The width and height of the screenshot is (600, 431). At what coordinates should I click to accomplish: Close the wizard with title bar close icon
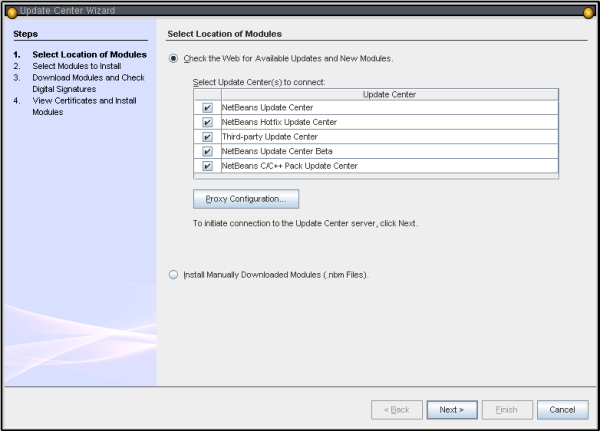point(588,13)
